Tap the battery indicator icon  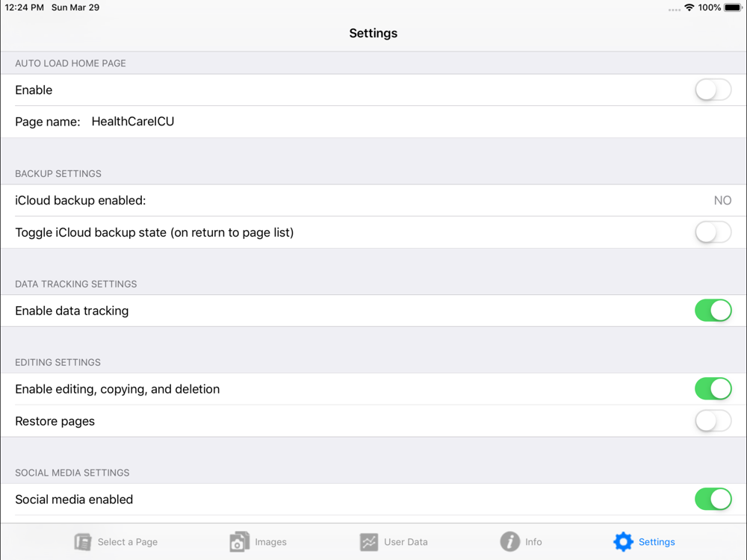734,7
